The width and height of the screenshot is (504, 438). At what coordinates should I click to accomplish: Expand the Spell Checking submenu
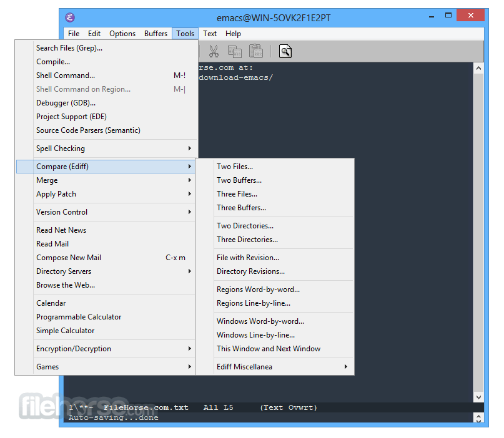point(106,148)
